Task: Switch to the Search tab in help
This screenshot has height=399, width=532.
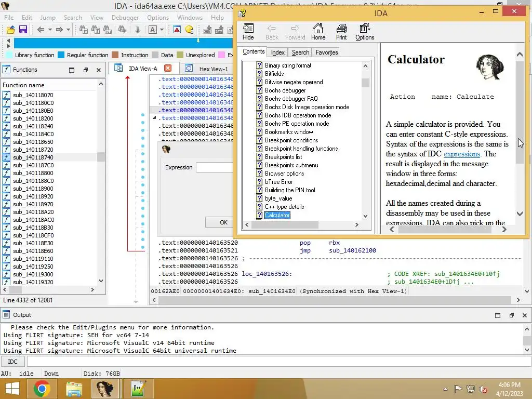Action: point(300,52)
